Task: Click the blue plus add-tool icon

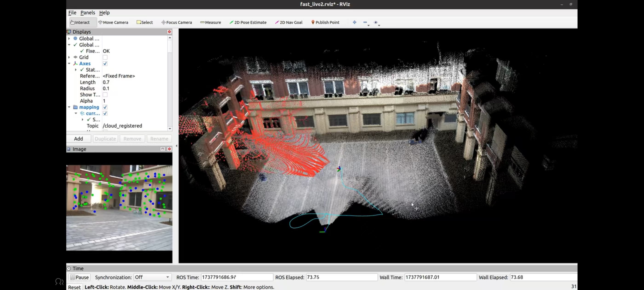Action: (354, 22)
